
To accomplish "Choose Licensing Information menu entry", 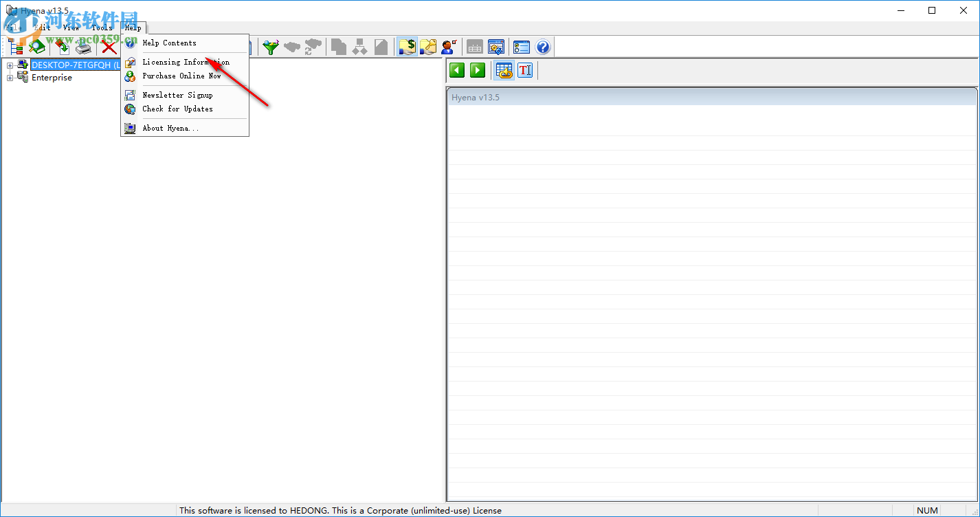I will pyautogui.click(x=184, y=62).
